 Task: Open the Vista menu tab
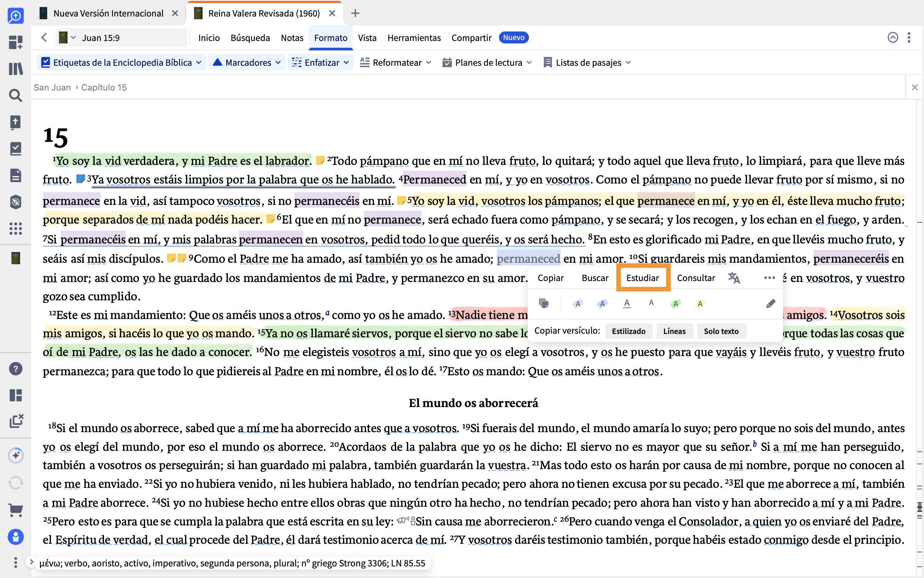[x=367, y=37]
